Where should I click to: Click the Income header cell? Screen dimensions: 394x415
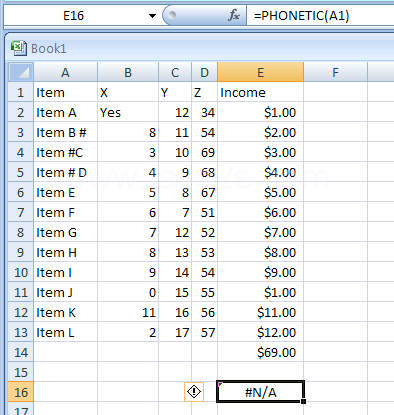[x=260, y=92]
